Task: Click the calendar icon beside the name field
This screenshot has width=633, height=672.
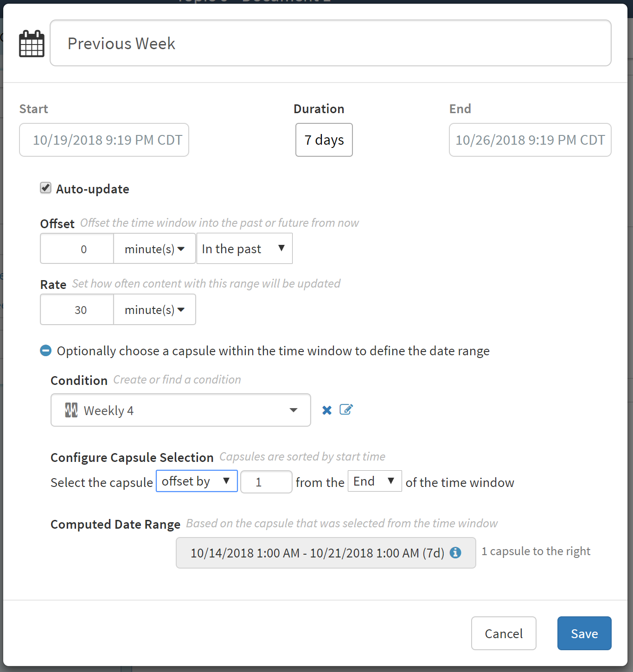Action: [x=32, y=44]
